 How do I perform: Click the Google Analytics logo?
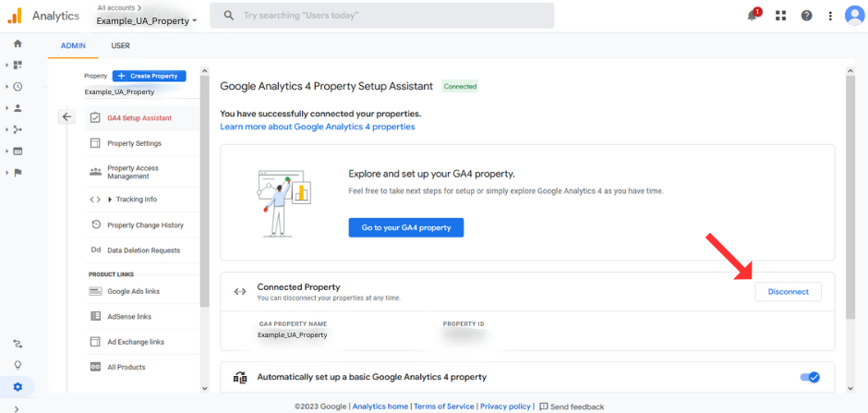coord(15,16)
